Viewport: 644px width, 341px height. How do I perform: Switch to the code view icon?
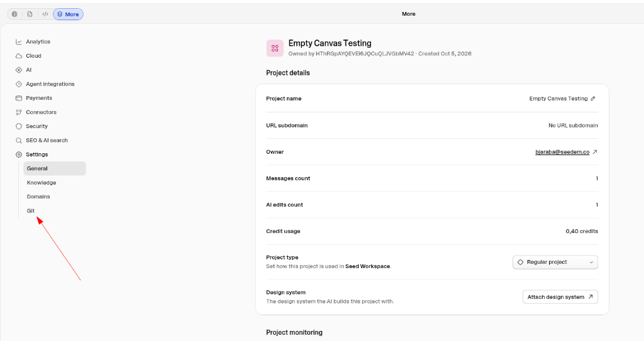pyautogui.click(x=45, y=14)
